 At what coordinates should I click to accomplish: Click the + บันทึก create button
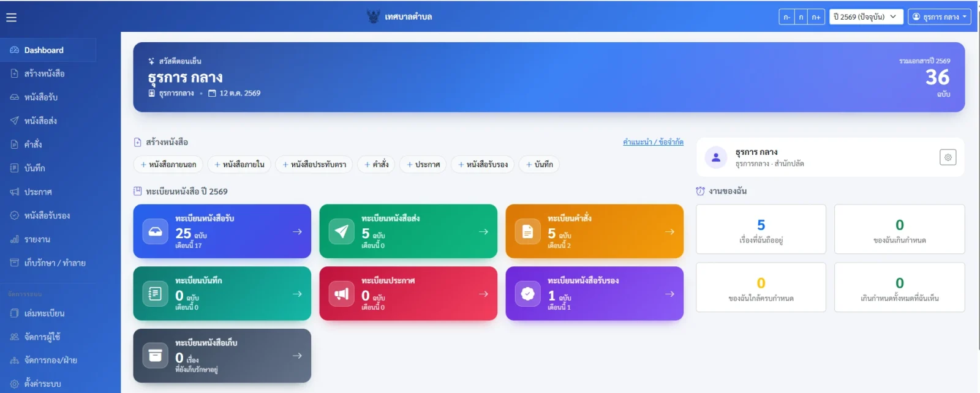click(x=540, y=164)
